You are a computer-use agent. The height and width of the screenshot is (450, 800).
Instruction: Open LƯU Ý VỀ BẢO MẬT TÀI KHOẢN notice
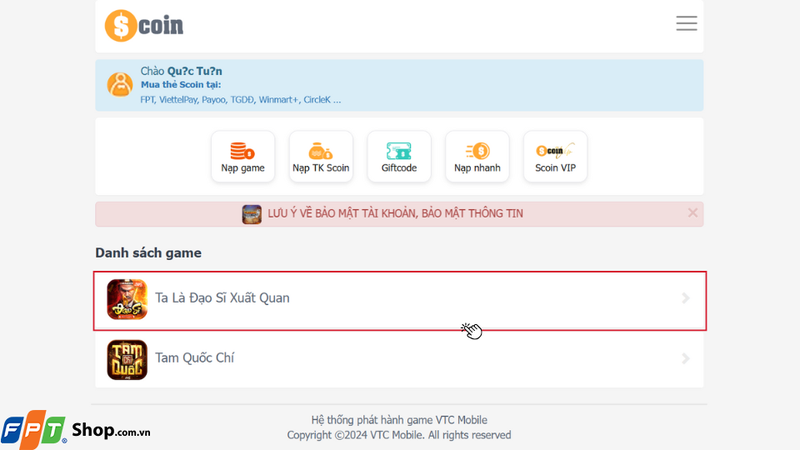tap(395, 214)
